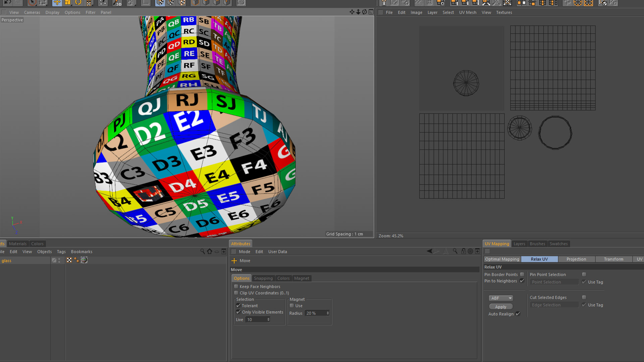This screenshot has width=644, height=362.
Task: Click the search icon in Attributes panel
Action: pyautogui.click(x=455, y=251)
